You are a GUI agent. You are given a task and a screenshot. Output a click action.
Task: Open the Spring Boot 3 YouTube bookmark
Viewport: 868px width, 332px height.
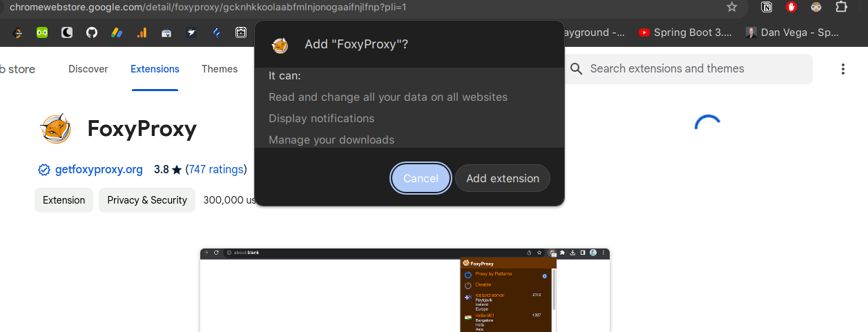tap(685, 32)
